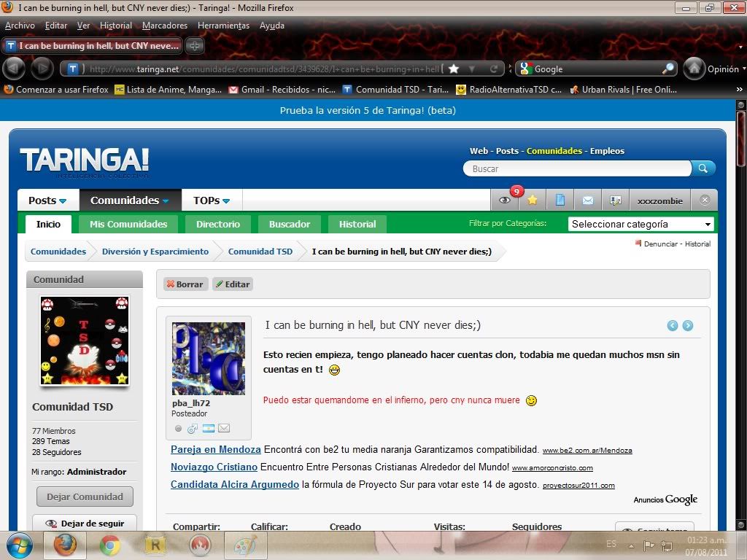Click the document icon in user bar

(560, 201)
